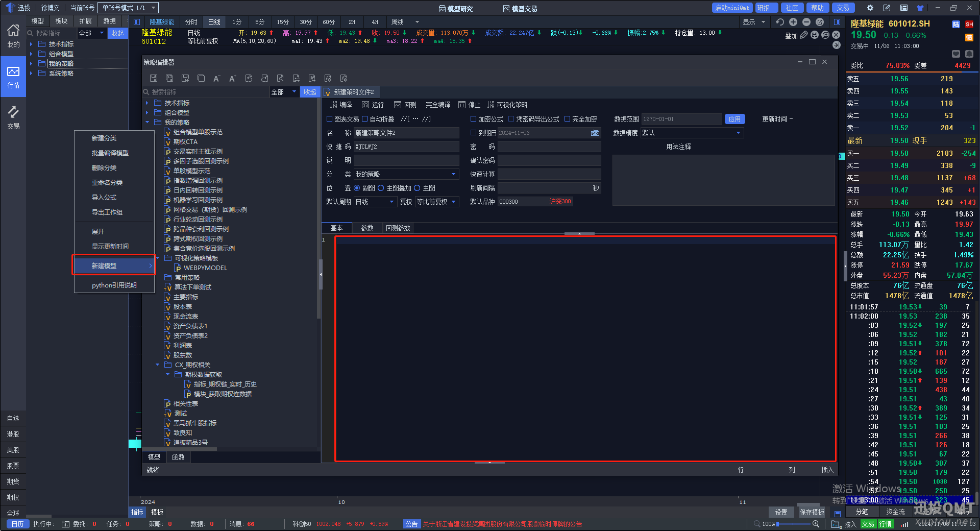Screen dimensions: 980x531
Task: Tick the 完全加密 checkbox
Action: [x=567, y=119]
